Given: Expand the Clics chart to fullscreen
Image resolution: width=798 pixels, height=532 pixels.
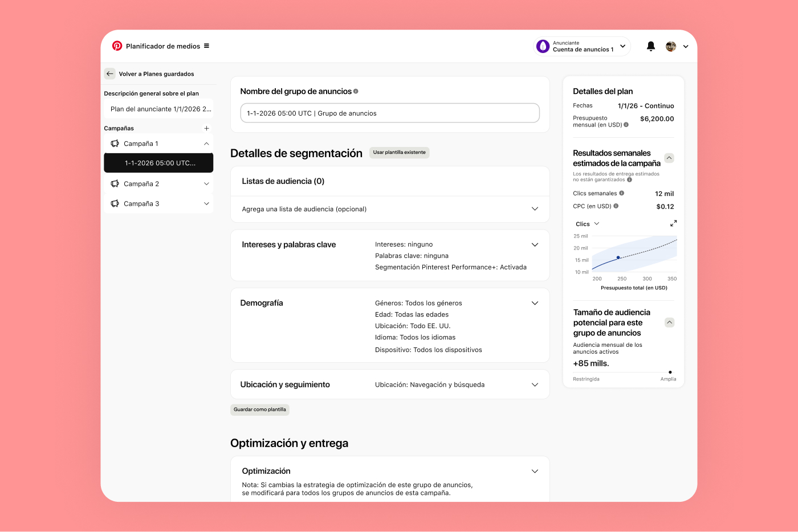Looking at the screenshot, I should point(673,223).
